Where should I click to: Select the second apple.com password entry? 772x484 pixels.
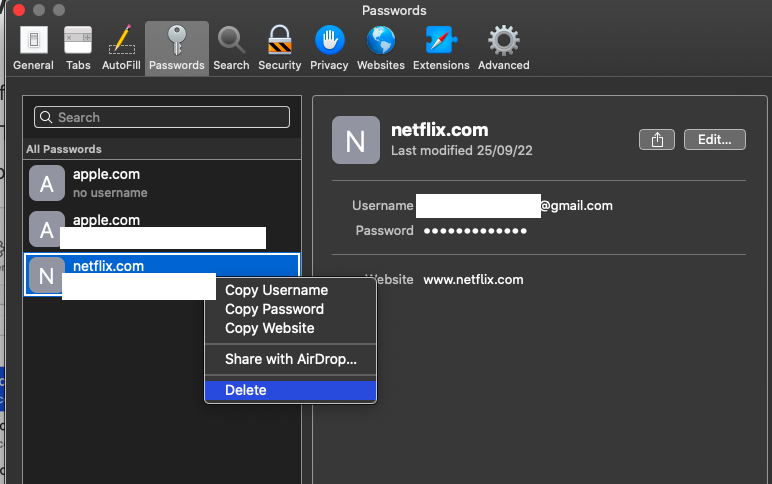[x=162, y=229]
